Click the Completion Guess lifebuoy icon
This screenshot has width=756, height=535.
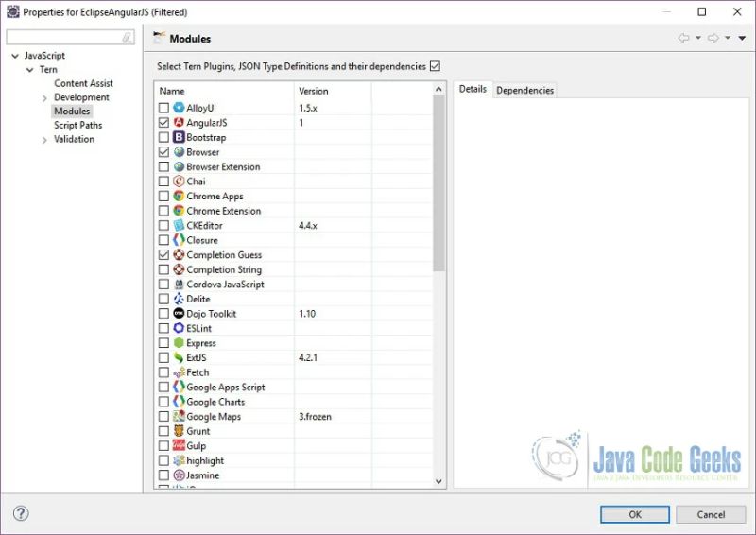pyautogui.click(x=179, y=254)
